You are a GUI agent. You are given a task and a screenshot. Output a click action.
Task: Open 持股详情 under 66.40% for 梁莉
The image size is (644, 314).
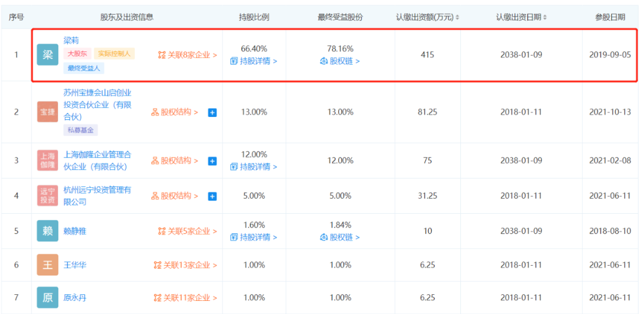click(x=254, y=61)
